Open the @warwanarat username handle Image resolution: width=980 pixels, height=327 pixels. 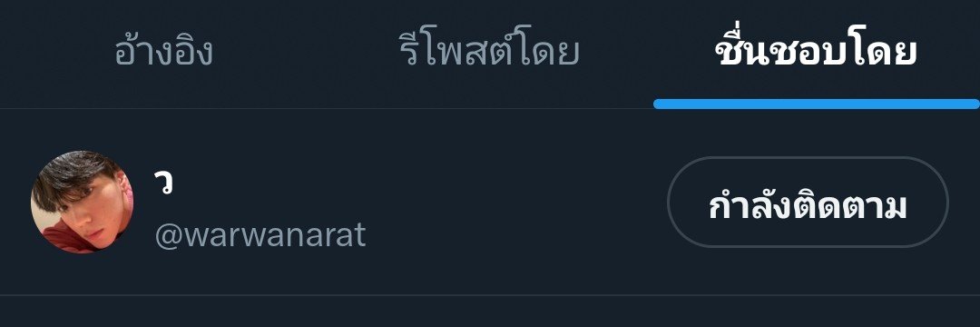click(x=260, y=235)
